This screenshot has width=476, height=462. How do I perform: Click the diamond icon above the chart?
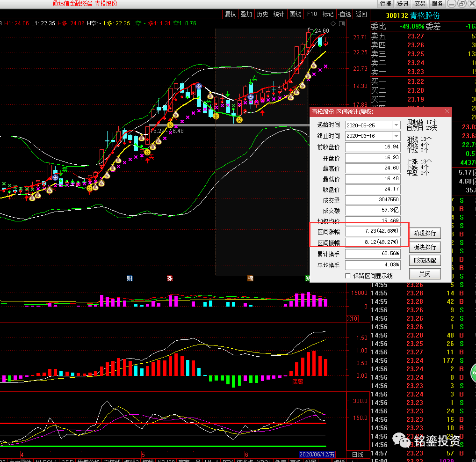[333, 24]
